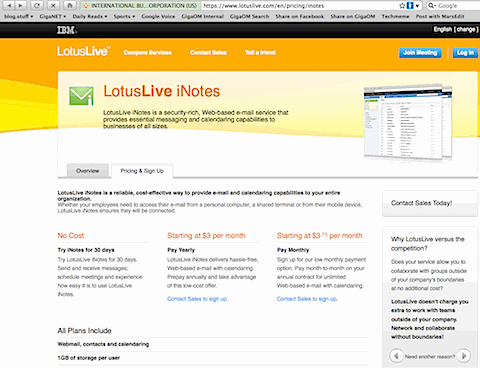Click the LotusLive iNotes page title
This screenshot has height=368, width=480.
(x=162, y=91)
